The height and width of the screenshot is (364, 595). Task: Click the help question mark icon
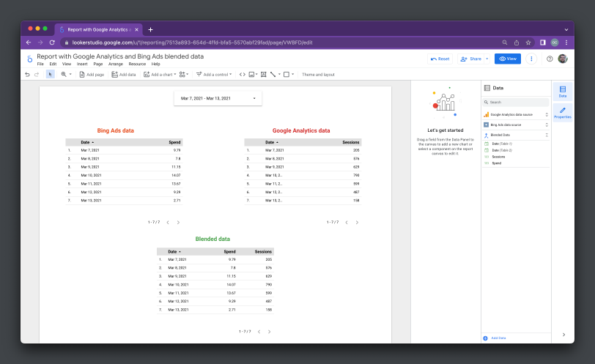(x=550, y=59)
